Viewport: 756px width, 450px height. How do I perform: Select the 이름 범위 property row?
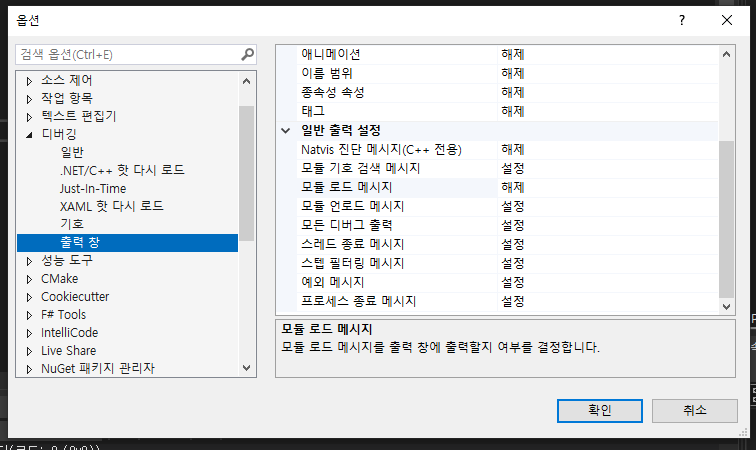327,73
